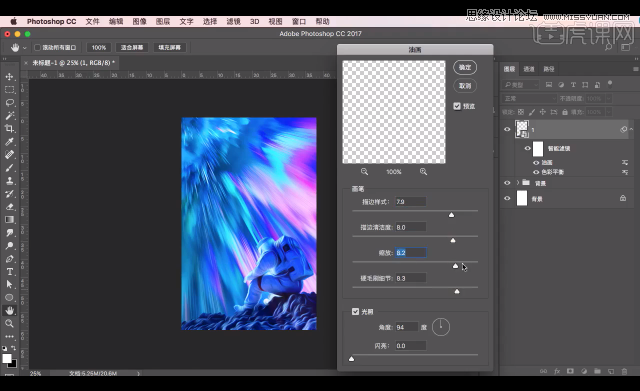
Task: Zoom in on the filter preview
Action: pos(423,172)
